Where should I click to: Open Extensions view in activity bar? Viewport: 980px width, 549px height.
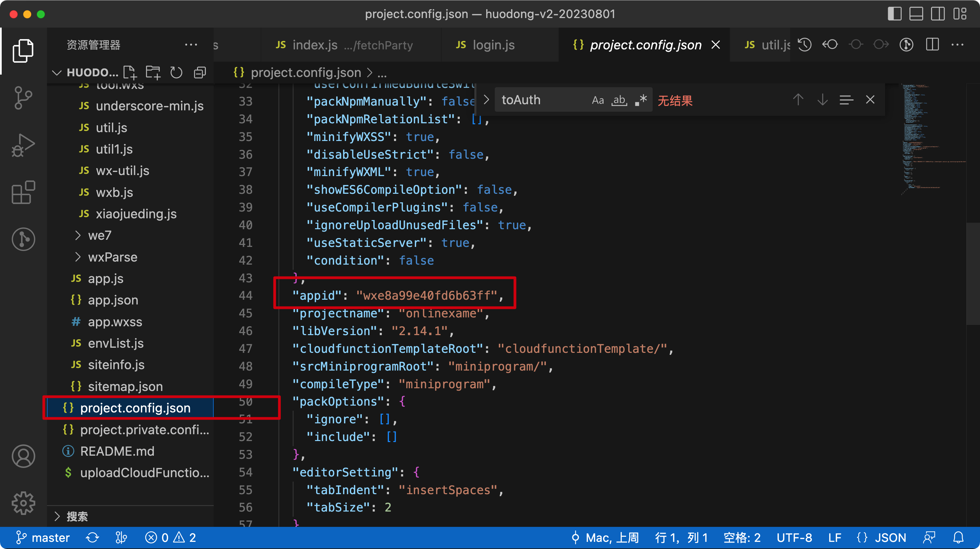23,192
